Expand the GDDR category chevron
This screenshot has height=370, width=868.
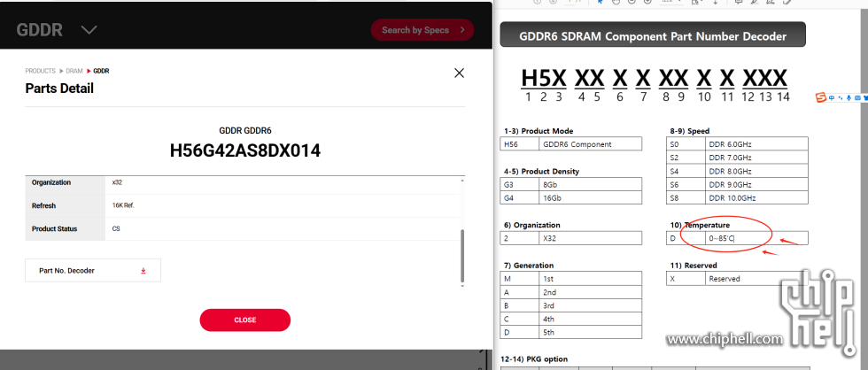coord(89,30)
